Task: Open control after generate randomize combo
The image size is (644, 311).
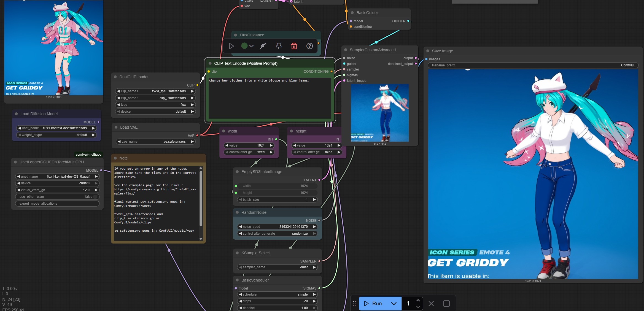Action: (x=277, y=234)
